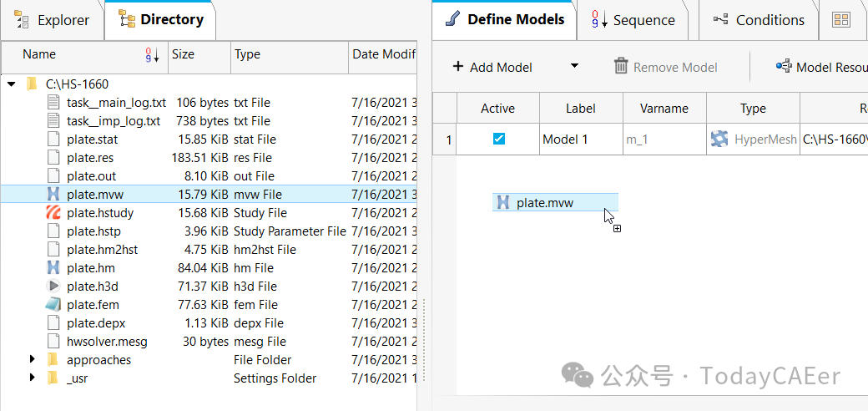Viewport: 868px width, 411px height.
Task: Switch to the Explorer tab
Action: pyautogui.click(x=52, y=21)
